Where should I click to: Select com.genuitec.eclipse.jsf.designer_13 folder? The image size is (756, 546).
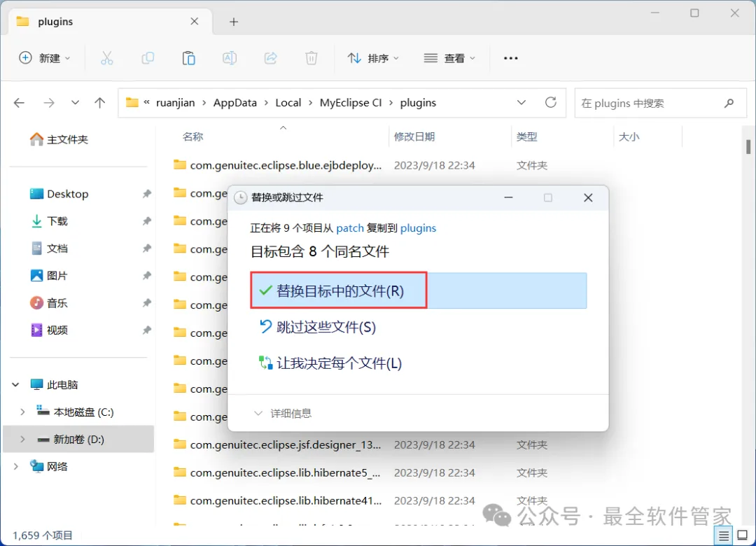[x=277, y=444]
